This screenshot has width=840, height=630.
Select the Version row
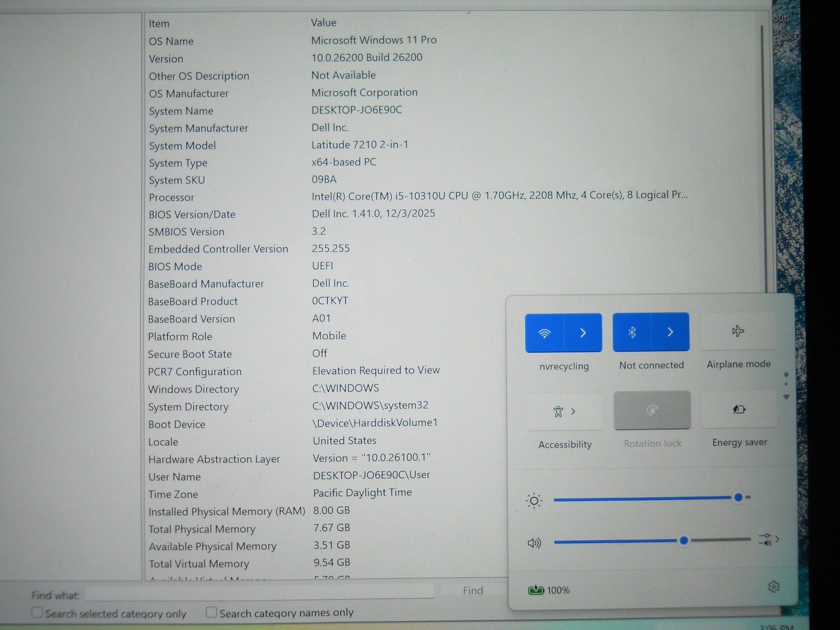tap(451, 58)
